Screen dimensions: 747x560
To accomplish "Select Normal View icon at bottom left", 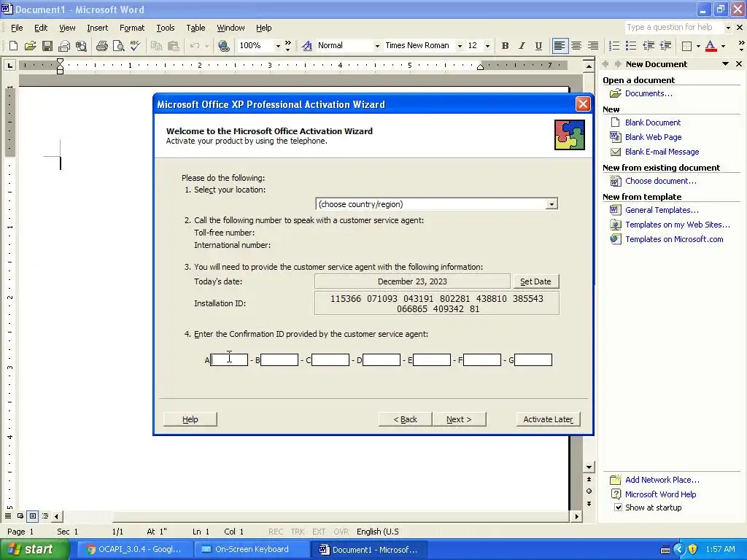I will 8,516.
